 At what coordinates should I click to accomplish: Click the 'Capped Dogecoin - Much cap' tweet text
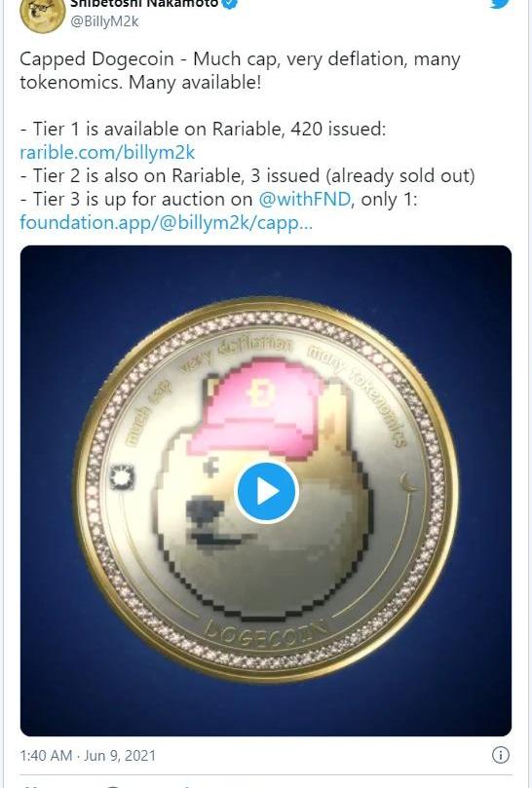pos(148,59)
